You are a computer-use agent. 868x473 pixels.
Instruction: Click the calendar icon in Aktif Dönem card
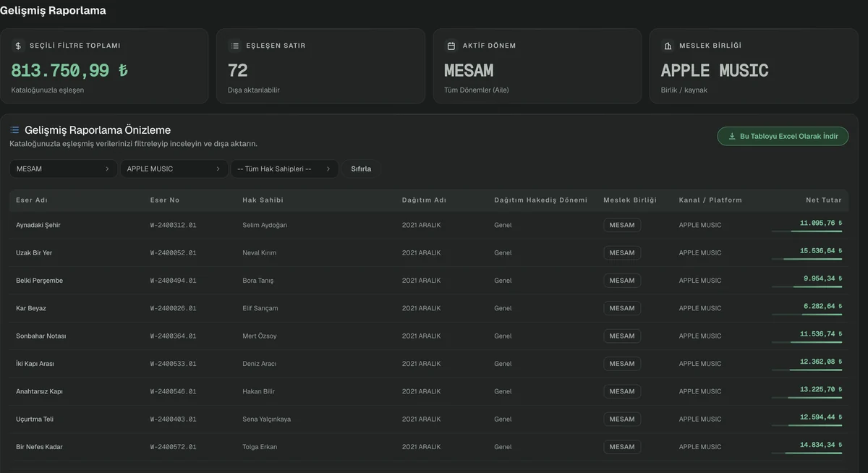coord(451,46)
